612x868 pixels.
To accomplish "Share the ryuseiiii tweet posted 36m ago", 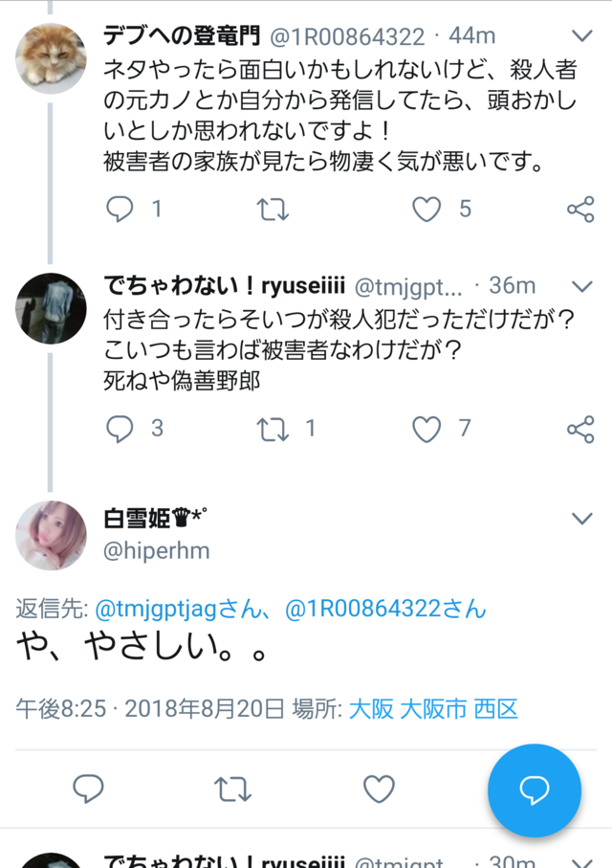I will [579, 430].
